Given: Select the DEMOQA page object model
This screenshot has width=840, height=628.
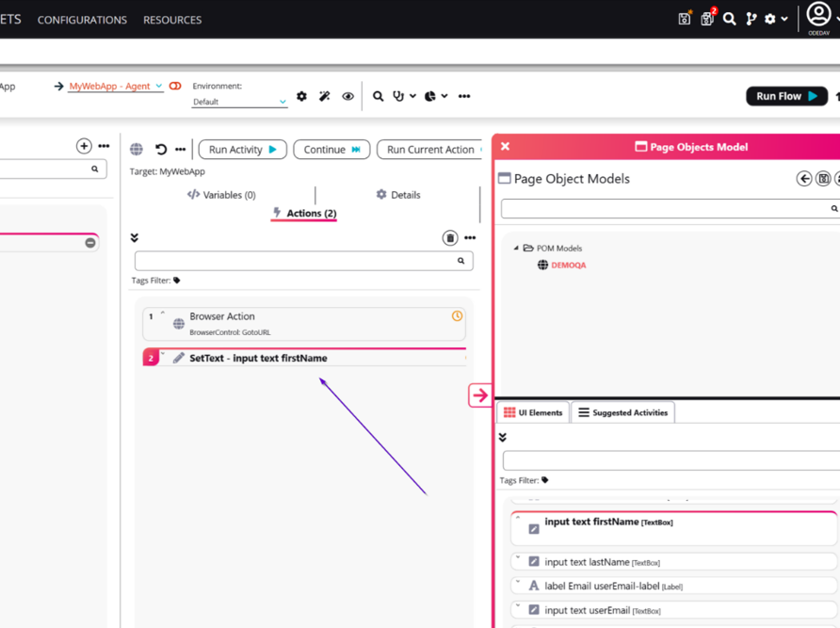Looking at the screenshot, I should (568, 266).
